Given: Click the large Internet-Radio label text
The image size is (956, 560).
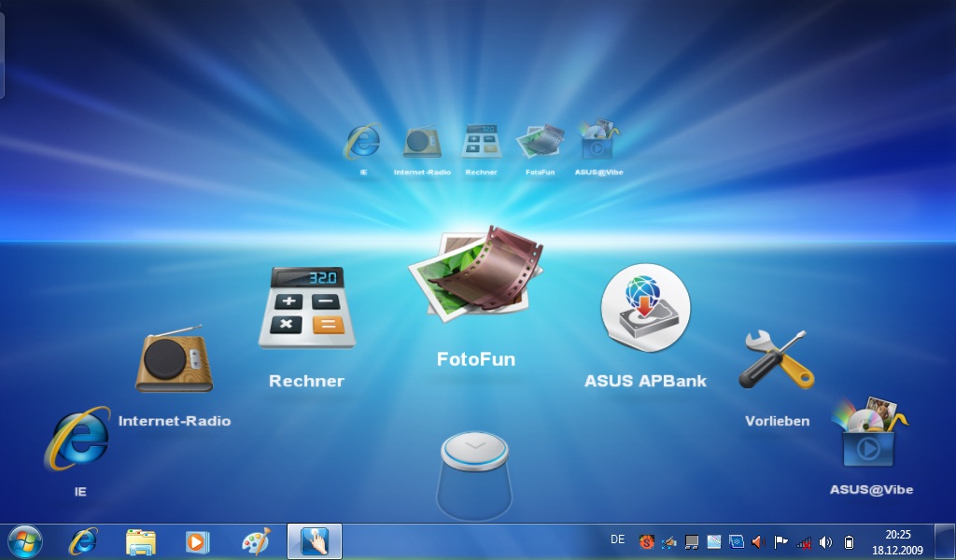Looking at the screenshot, I should pyautogui.click(x=175, y=421).
